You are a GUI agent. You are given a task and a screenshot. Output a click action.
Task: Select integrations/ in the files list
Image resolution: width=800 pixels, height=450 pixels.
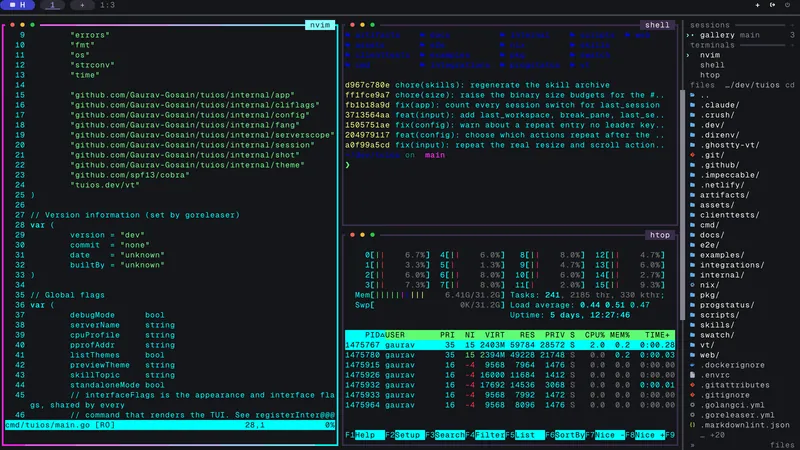732,265
